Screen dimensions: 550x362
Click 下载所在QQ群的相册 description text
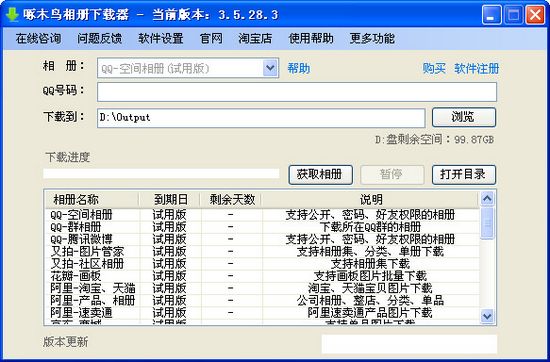370,227
